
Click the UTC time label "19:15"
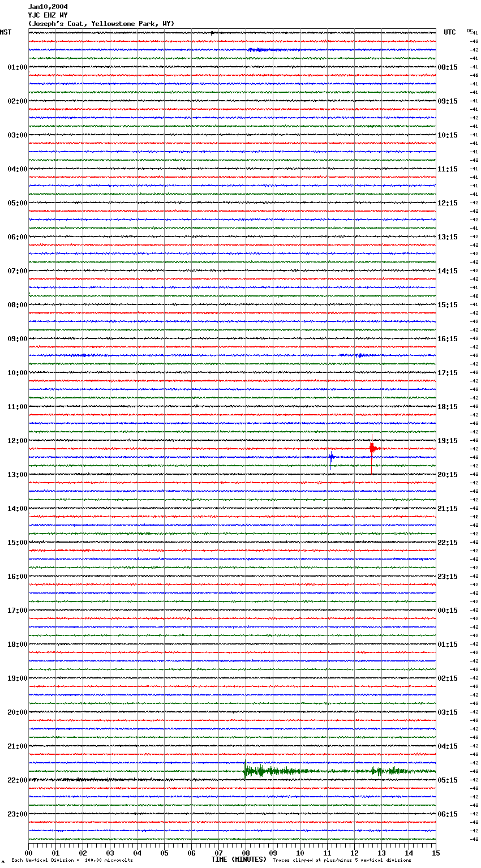click(x=448, y=441)
